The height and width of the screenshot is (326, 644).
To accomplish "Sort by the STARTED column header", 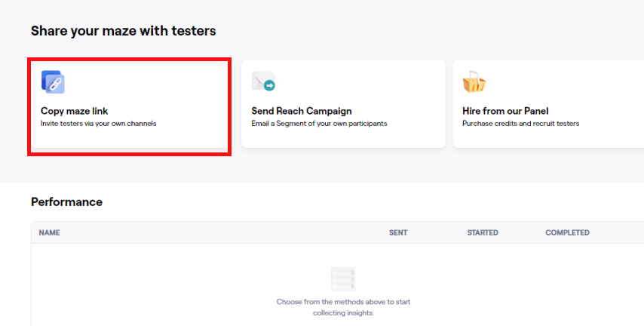I will tap(483, 232).
